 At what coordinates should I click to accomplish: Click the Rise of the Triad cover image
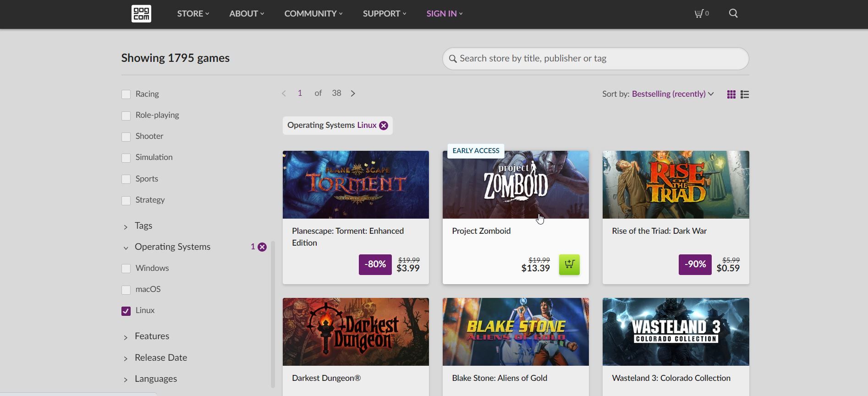(x=676, y=185)
